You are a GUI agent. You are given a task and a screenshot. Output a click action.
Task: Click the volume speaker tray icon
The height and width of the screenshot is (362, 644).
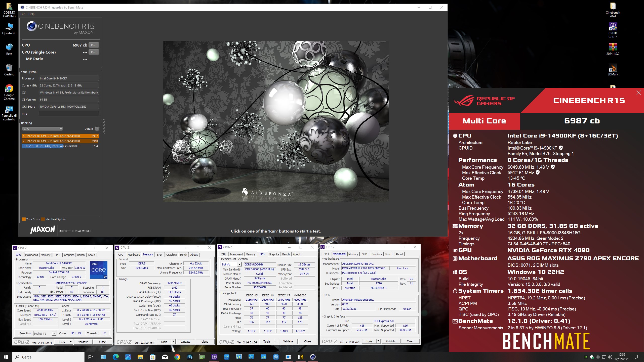(610, 357)
